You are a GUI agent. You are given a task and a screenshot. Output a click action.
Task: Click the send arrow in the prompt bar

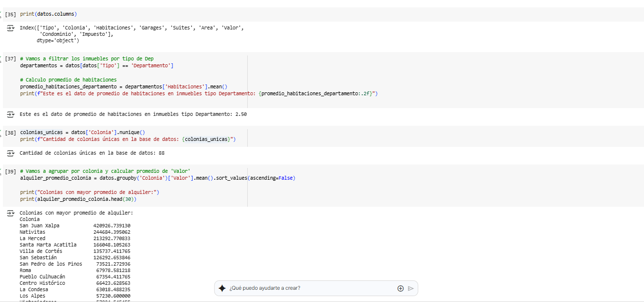pos(410,288)
